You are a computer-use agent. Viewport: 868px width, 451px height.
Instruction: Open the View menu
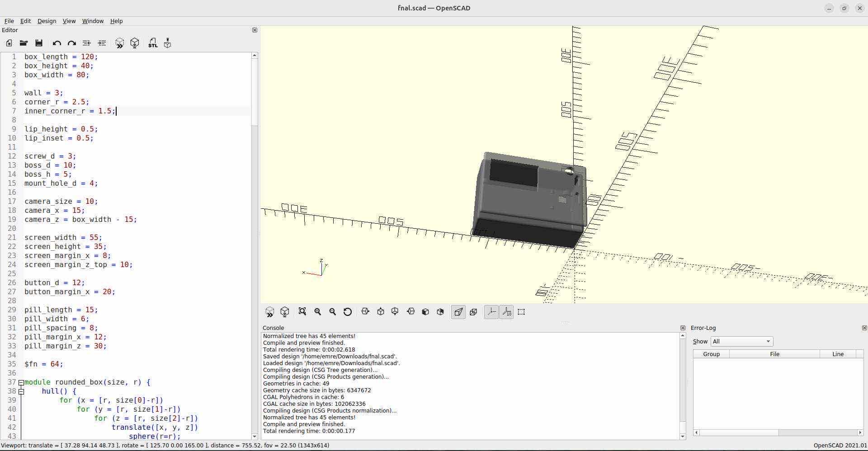tap(69, 21)
